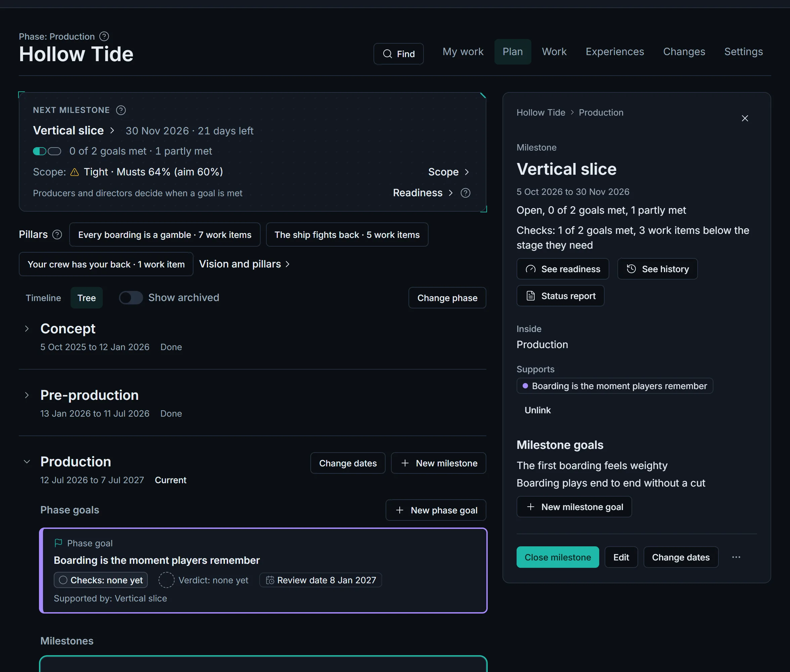Select pillar Every boarding is a gamble
Viewport: 790px width, 672px height.
[x=165, y=235]
